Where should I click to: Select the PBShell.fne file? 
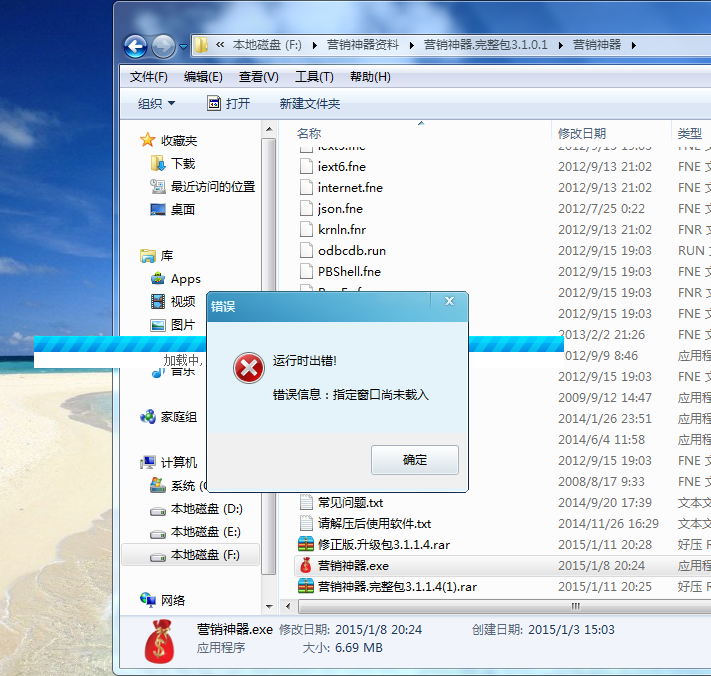pyautogui.click(x=349, y=272)
